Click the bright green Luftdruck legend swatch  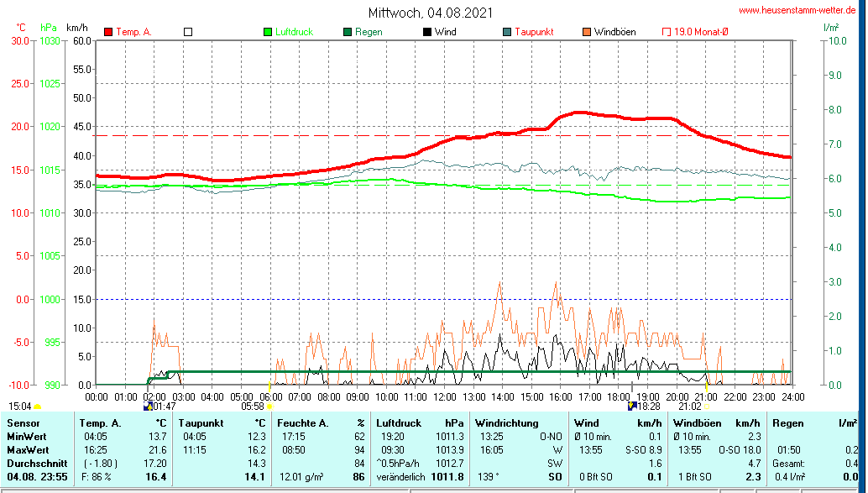pos(268,32)
